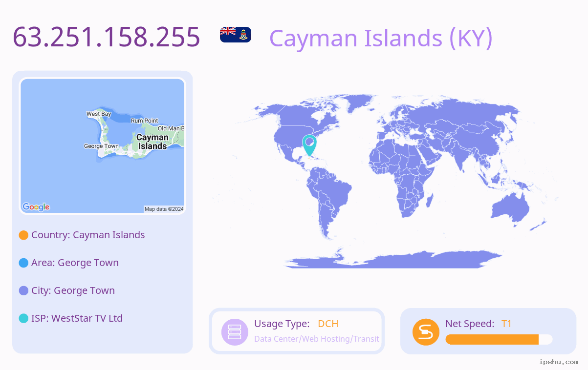Click the purple server Usage Type icon
The width and height of the screenshot is (588, 370).
(x=235, y=332)
